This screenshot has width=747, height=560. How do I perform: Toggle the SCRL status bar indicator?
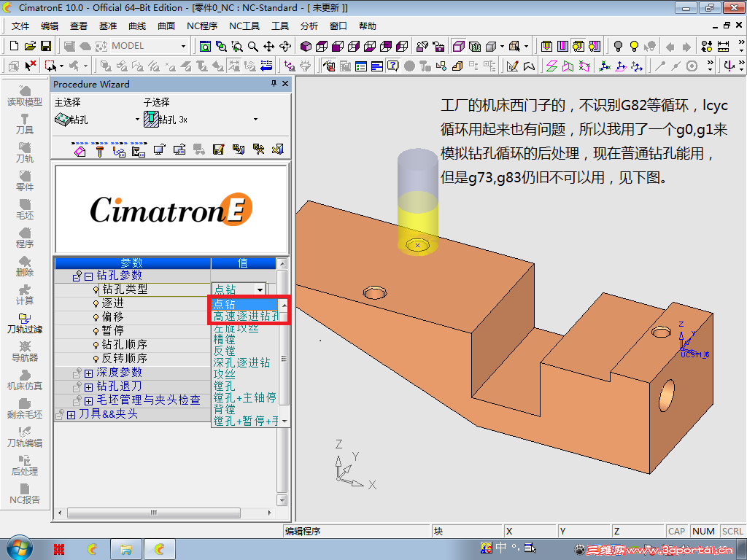732,531
